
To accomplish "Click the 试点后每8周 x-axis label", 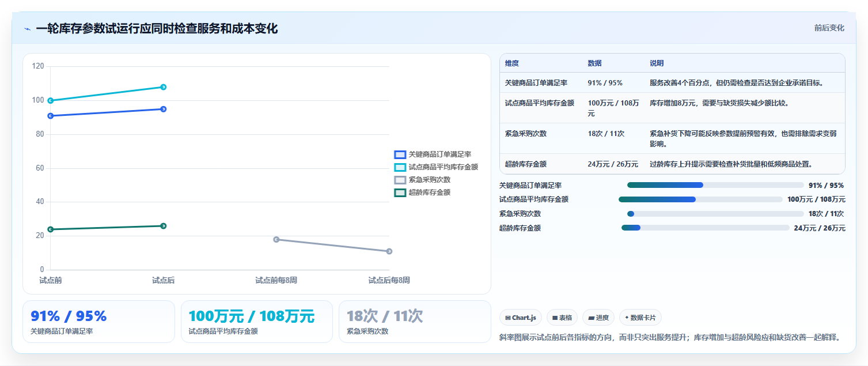I will (389, 280).
